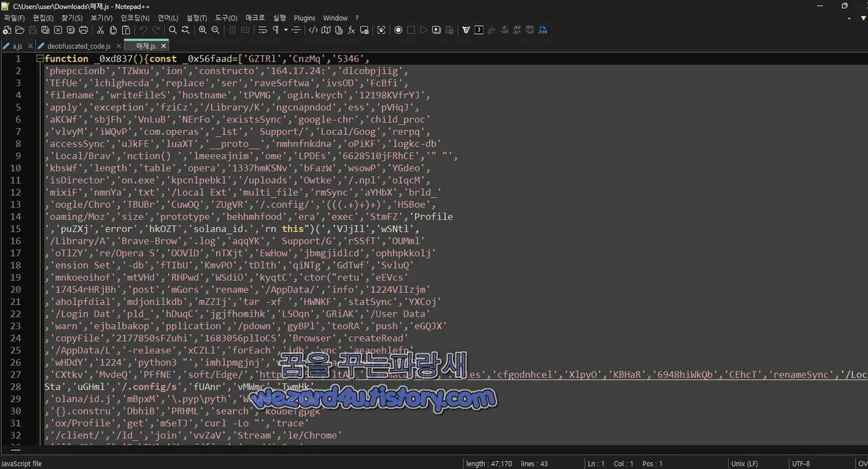Image resolution: width=868 pixels, height=469 pixels.
Task: Click the JSON plugin toolbar icon
Action: (x=542, y=30)
